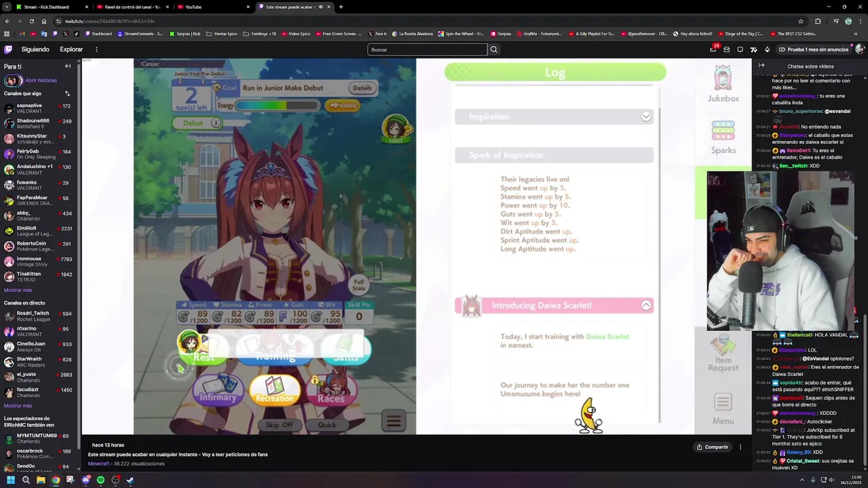Viewport: 868px width, 488px height.
Task: Click the in-game Hint character icon
Action: tap(395, 129)
